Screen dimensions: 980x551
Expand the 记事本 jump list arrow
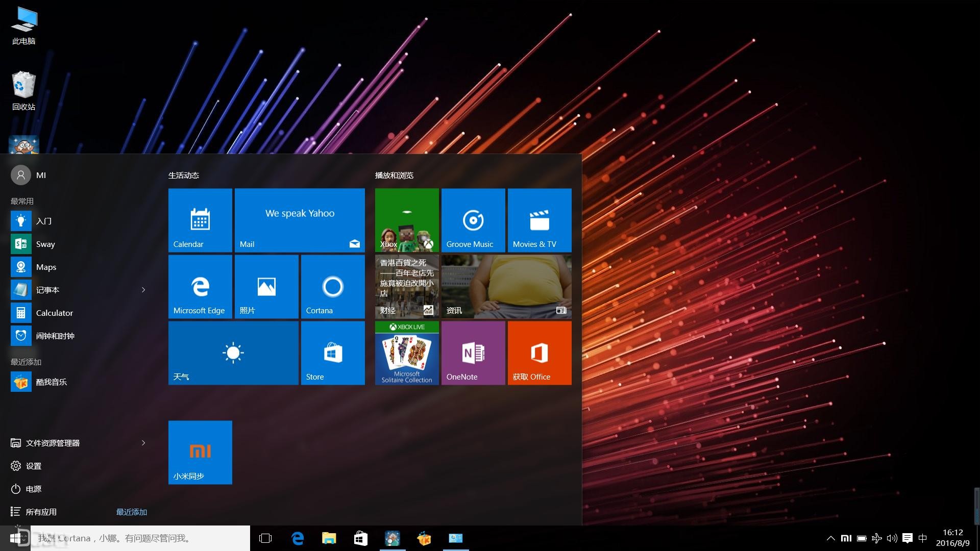143,290
